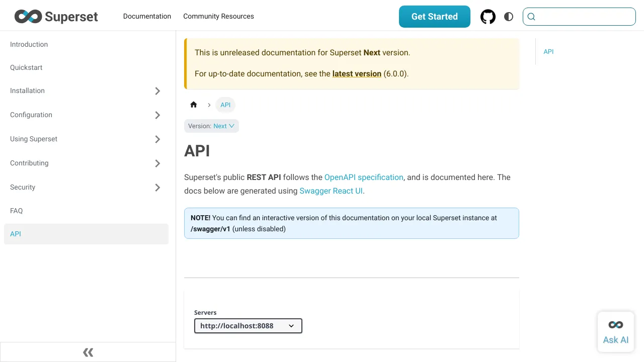This screenshot has width=644, height=362.
Task: Open the Ask AI widget
Action: [616, 332]
